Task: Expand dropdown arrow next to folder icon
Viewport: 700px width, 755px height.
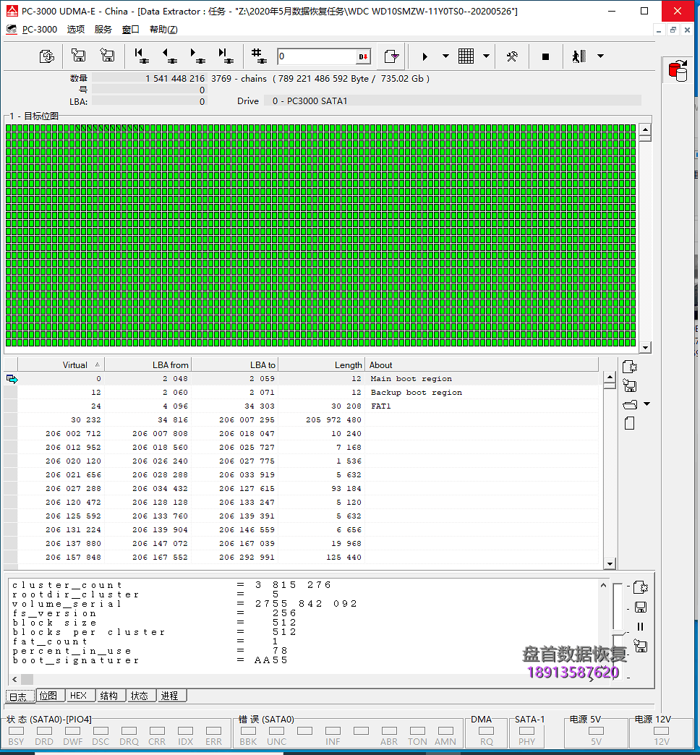Action: click(647, 404)
